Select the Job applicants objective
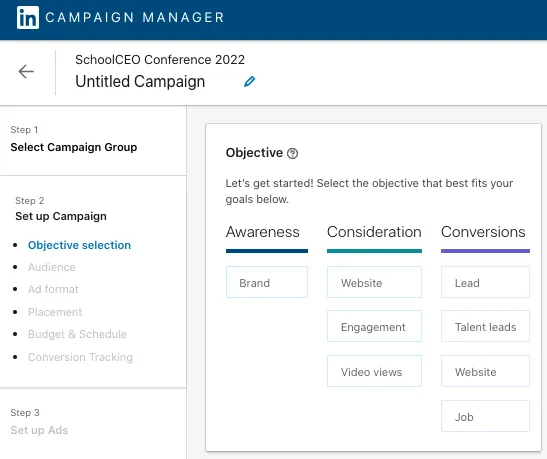The width and height of the screenshot is (547, 459). (x=485, y=416)
